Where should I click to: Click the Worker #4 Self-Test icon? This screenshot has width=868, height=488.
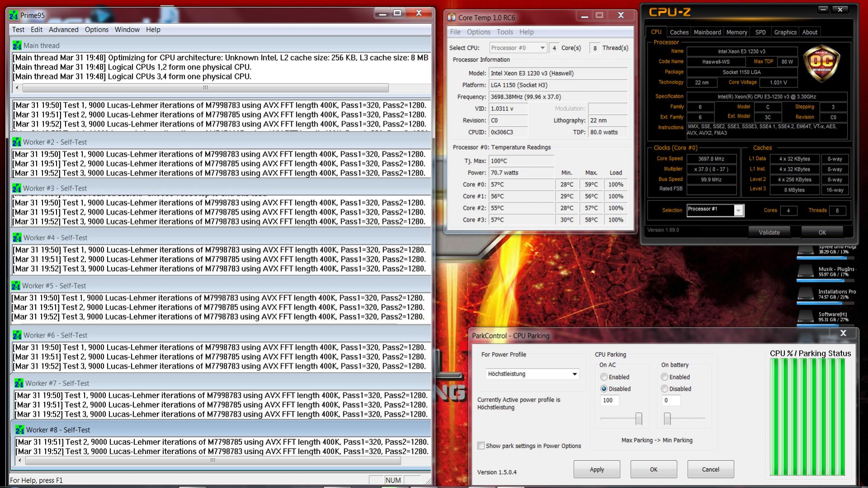(17, 237)
